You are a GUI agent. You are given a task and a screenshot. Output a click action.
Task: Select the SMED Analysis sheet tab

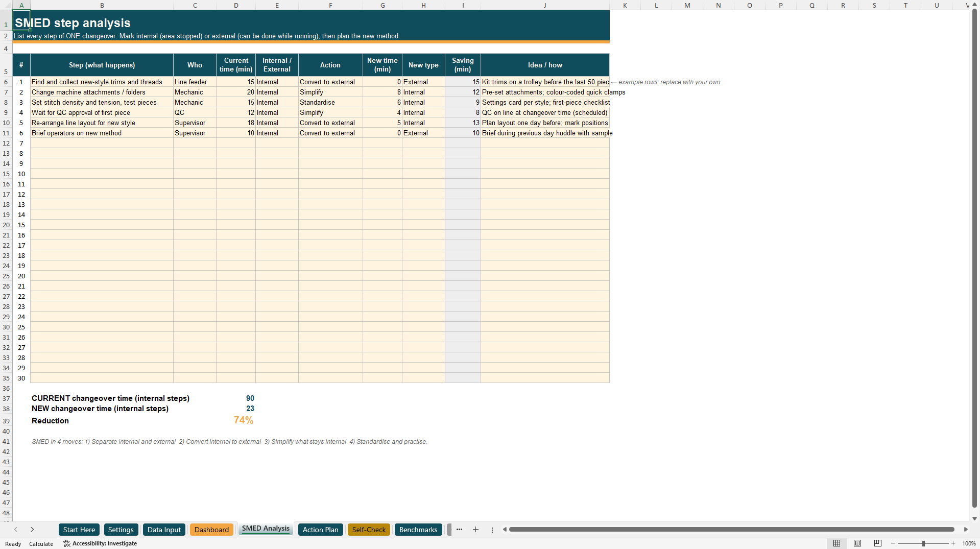click(x=266, y=529)
